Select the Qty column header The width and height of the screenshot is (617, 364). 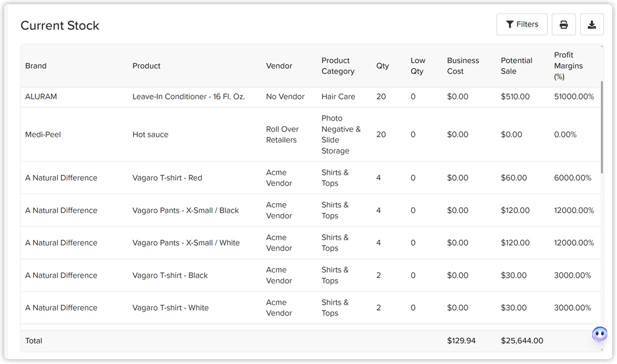click(x=383, y=66)
